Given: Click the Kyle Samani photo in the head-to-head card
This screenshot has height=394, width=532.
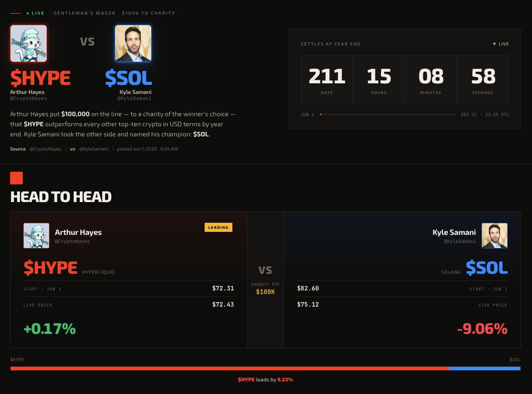Looking at the screenshot, I should coord(495,235).
